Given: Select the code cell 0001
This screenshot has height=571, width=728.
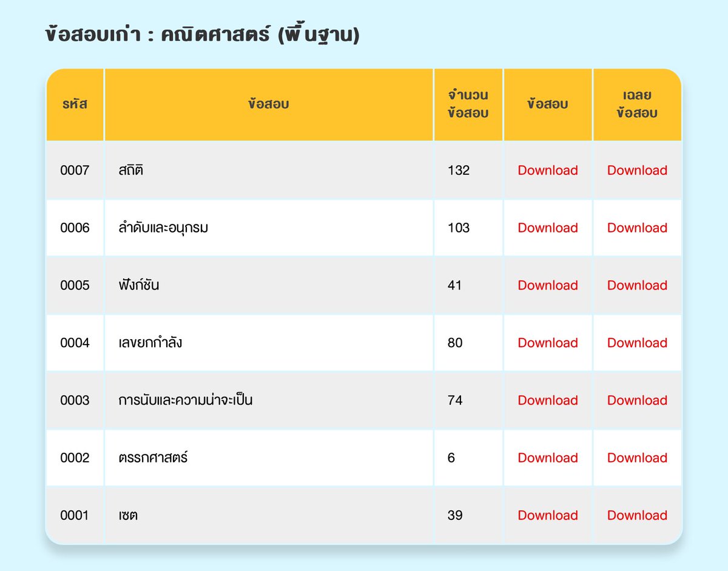Looking at the screenshot, I should [75, 515].
